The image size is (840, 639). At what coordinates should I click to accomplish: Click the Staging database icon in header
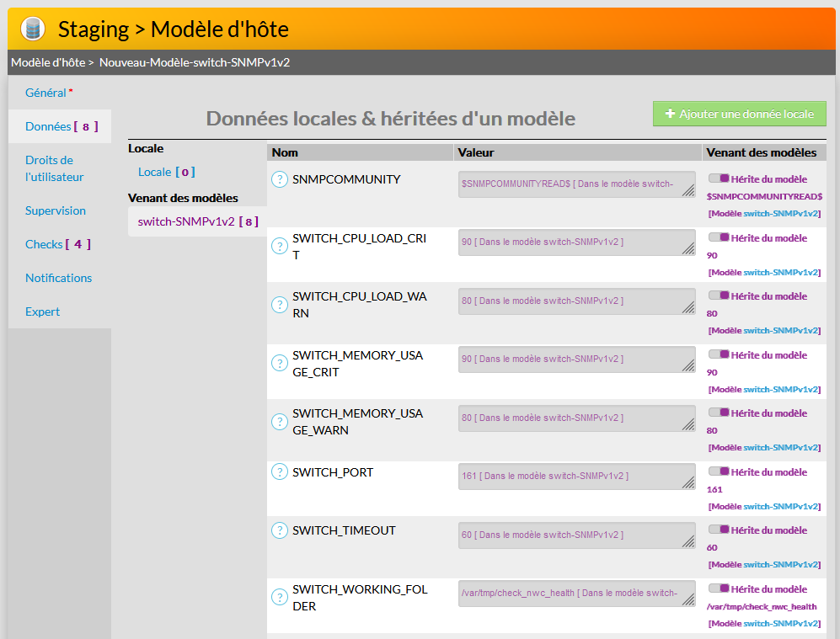(x=33, y=29)
